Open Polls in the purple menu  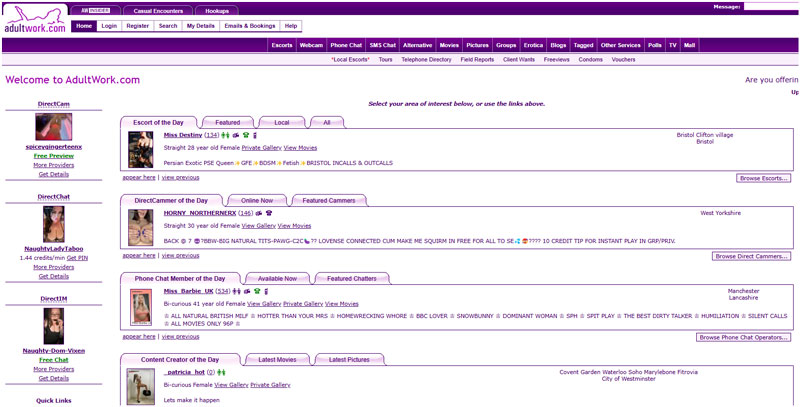coord(655,45)
